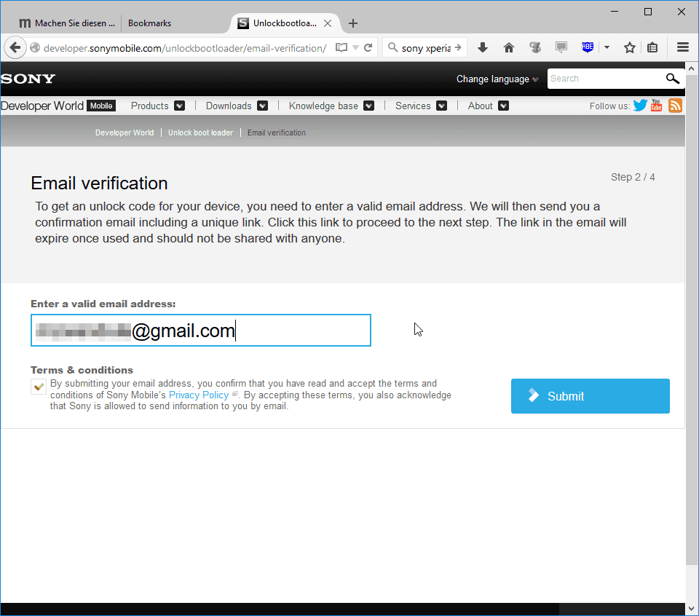Expand the About dropdown arrow
The height and width of the screenshot is (616, 699).
[x=503, y=106]
